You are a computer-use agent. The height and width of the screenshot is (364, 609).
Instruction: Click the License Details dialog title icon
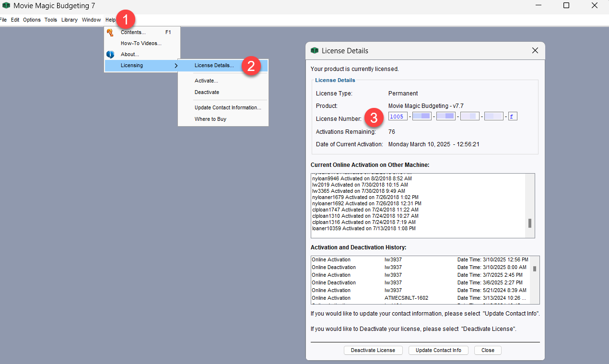315,50
